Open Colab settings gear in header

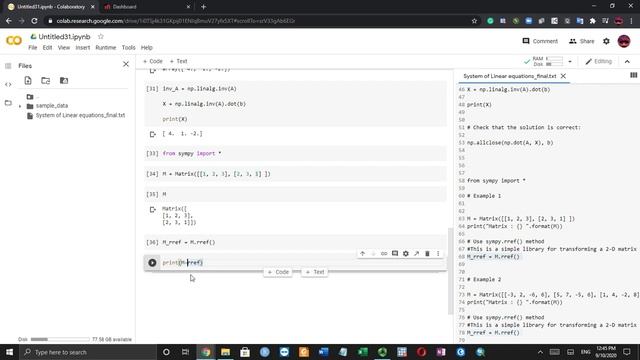point(606,41)
